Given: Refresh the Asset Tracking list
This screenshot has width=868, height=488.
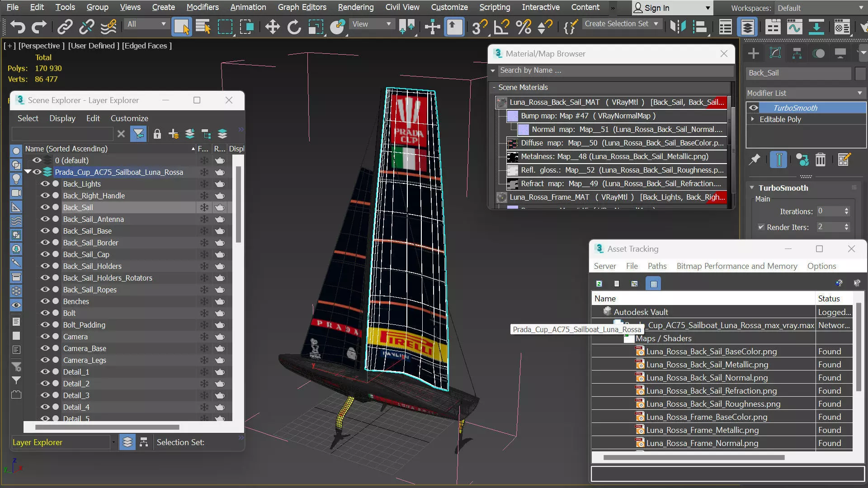Looking at the screenshot, I should point(599,284).
